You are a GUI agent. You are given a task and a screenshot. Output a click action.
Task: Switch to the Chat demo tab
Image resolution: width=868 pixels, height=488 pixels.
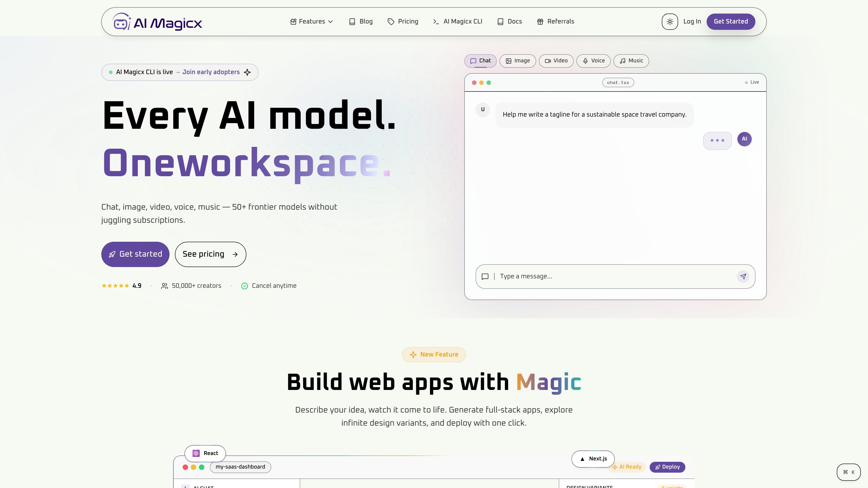point(480,61)
